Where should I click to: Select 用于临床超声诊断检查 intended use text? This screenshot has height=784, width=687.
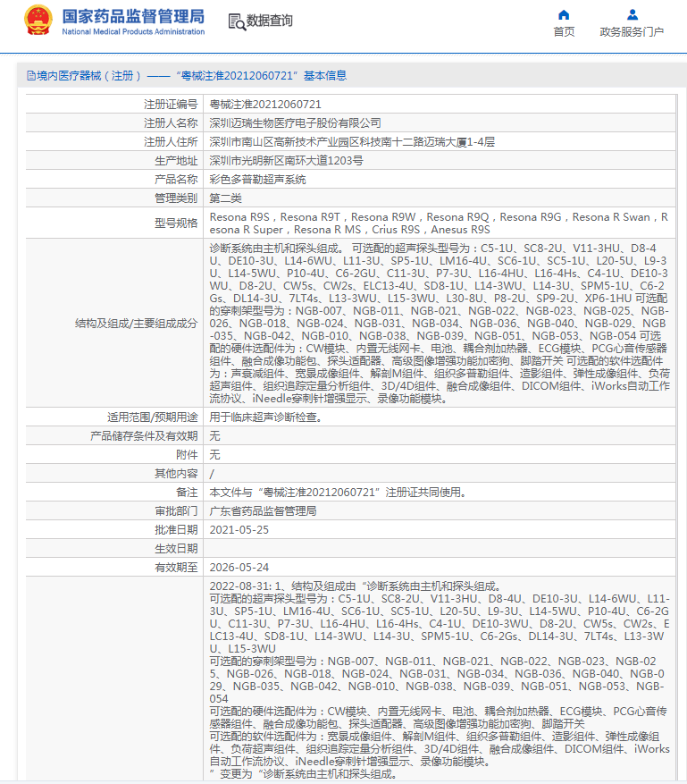(266, 417)
